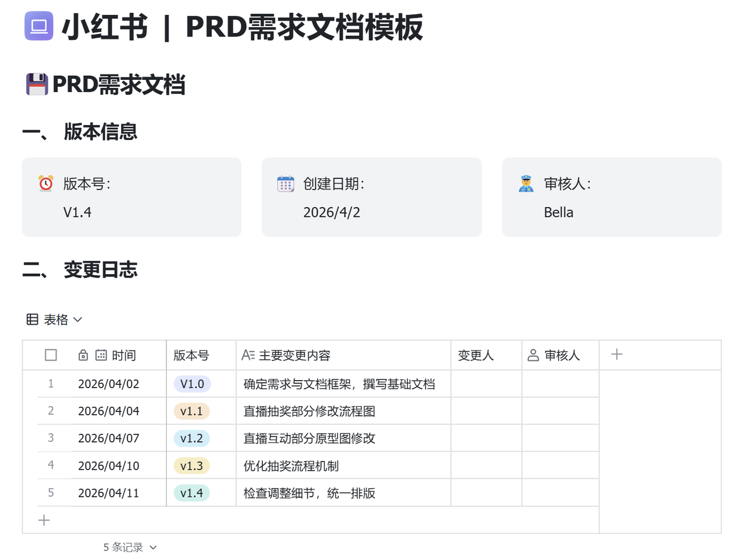Expand the 表格 view dropdown
This screenshot has width=741, height=560.
pyautogui.click(x=78, y=319)
